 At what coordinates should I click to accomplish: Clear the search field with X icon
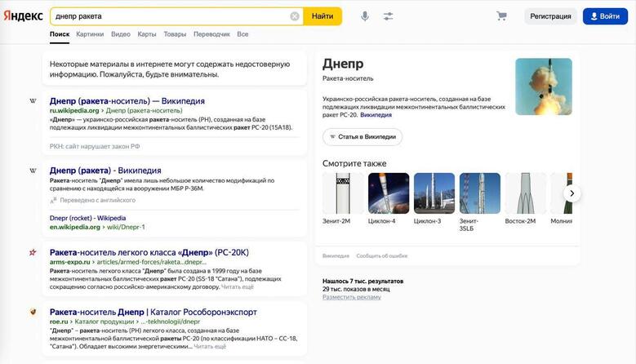click(295, 16)
